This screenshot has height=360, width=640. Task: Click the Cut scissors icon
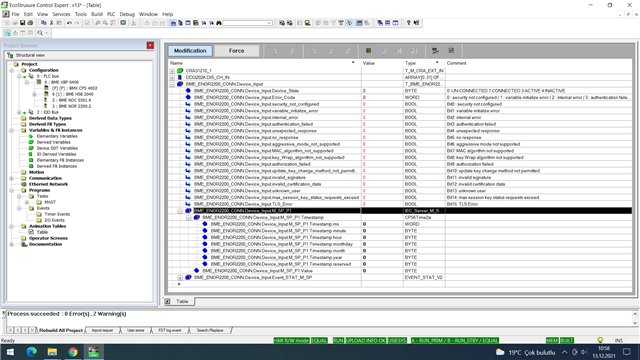[51, 23]
